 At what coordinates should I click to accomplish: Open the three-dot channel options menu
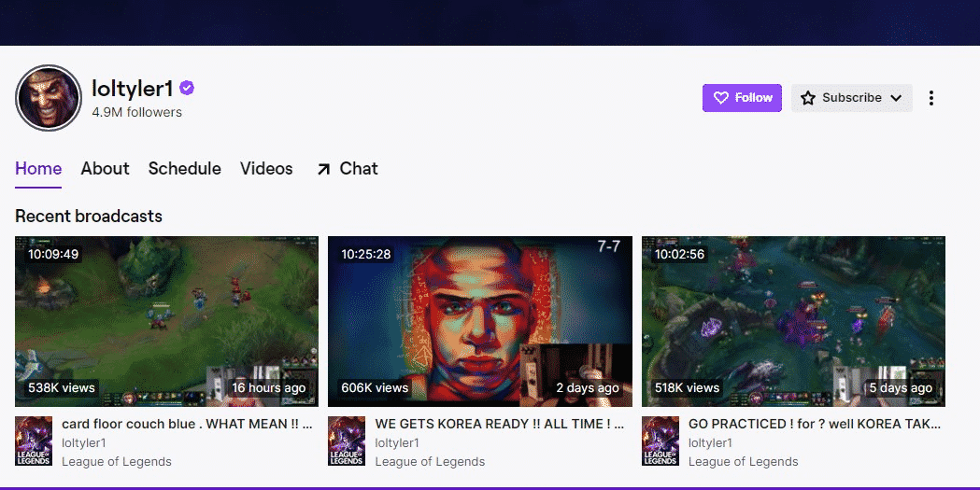931,98
